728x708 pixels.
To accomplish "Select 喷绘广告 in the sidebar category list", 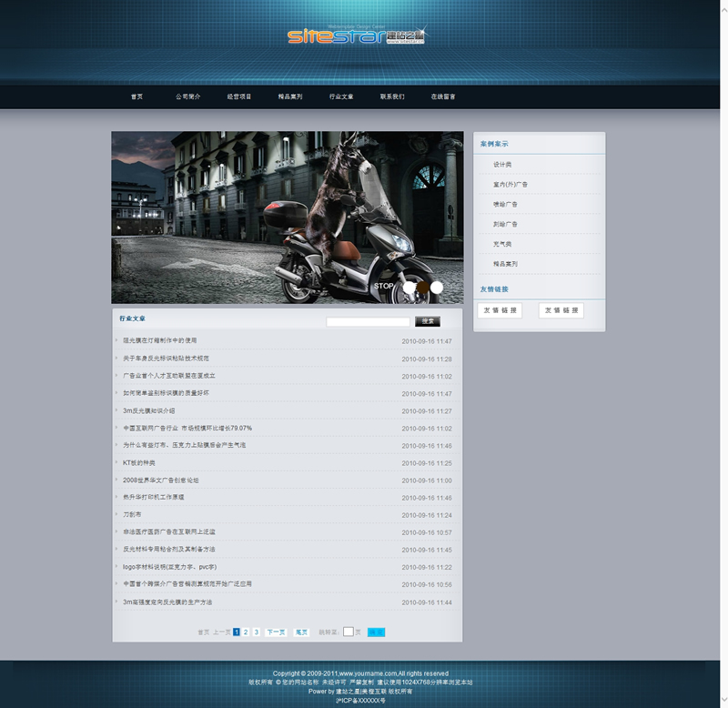I will coord(505,205).
